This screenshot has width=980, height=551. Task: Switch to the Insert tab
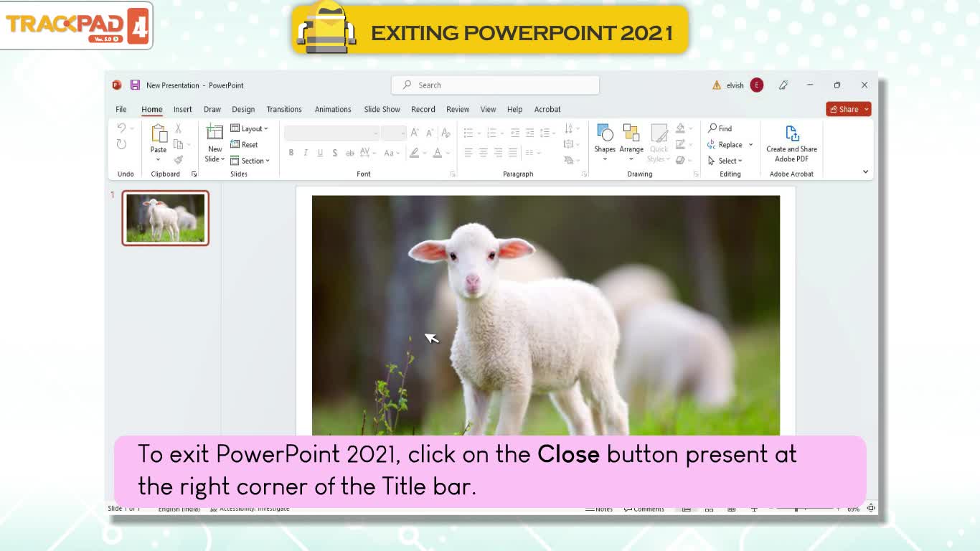pos(182,109)
